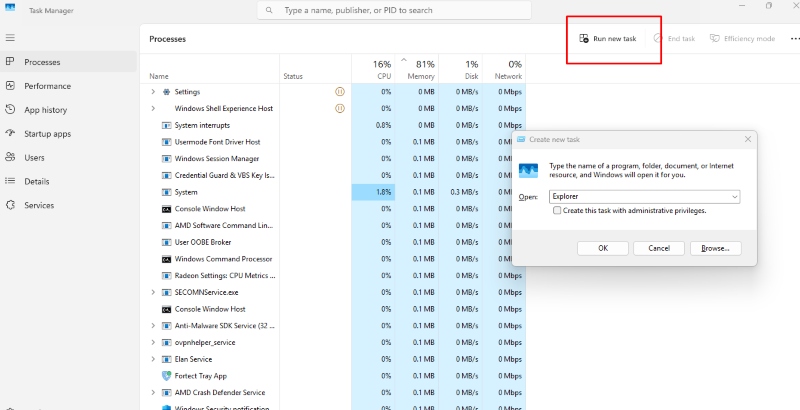
Task: Click the Status column header
Action: click(315, 70)
